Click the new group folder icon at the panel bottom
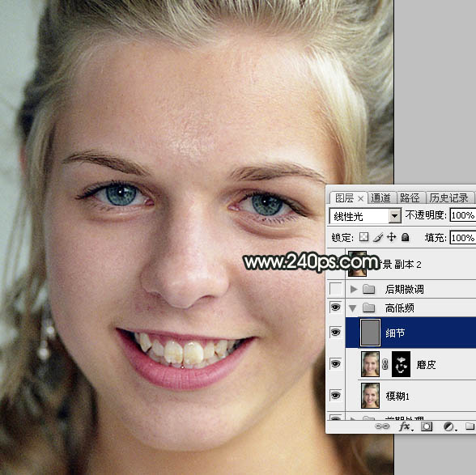The height and width of the screenshot is (475, 476). [x=470, y=426]
